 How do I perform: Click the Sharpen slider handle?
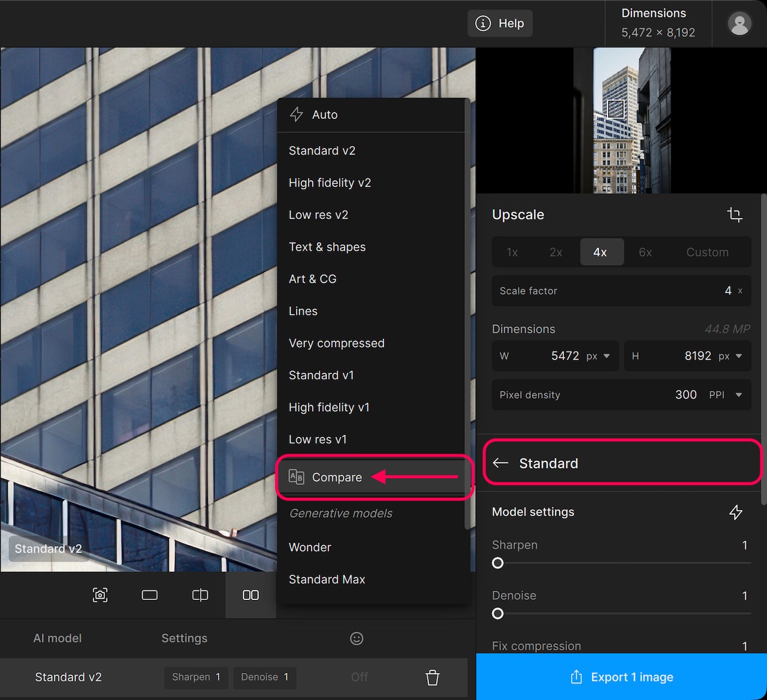[x=498, y=563]
